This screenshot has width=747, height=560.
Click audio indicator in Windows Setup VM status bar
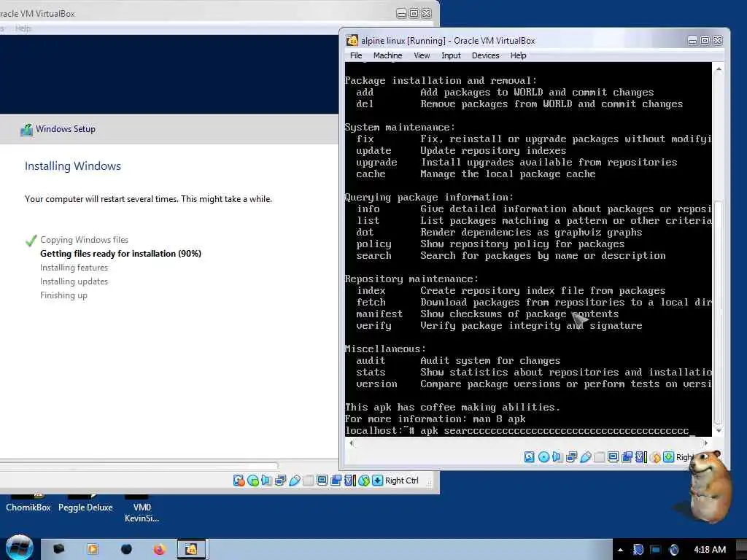click(266, 481)
